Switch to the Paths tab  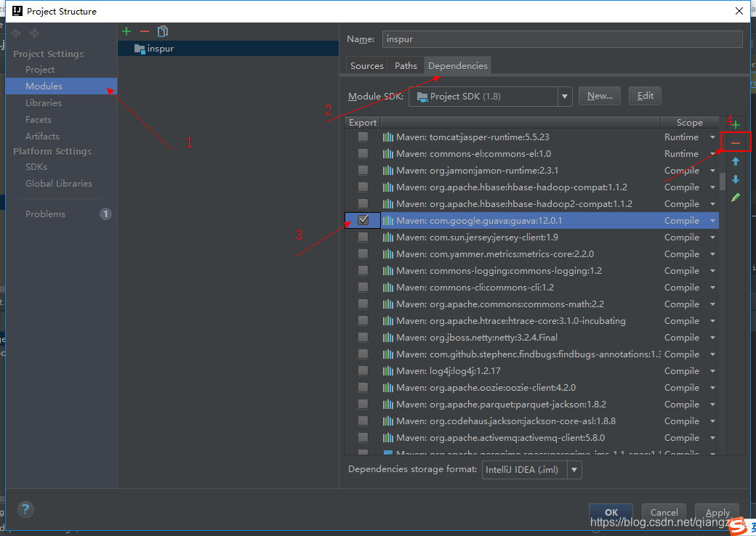pyautogui.click(x=405, y=65)
